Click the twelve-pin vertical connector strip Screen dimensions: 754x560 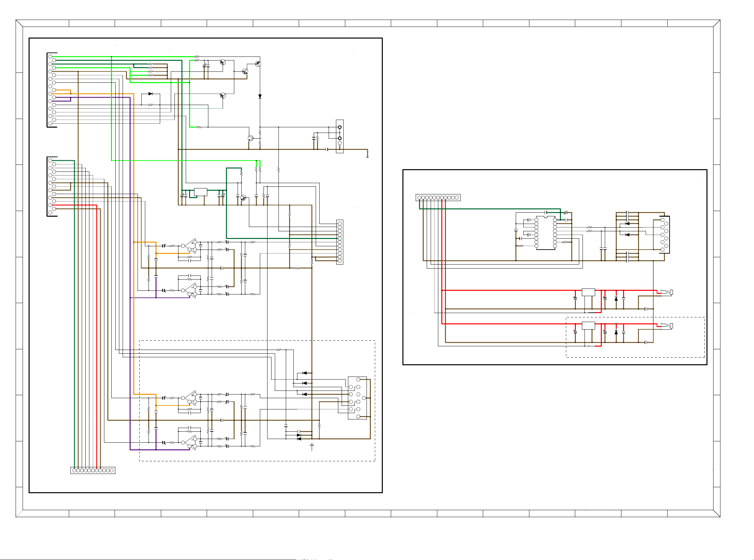pyautogui.click(x=340, y=242)
